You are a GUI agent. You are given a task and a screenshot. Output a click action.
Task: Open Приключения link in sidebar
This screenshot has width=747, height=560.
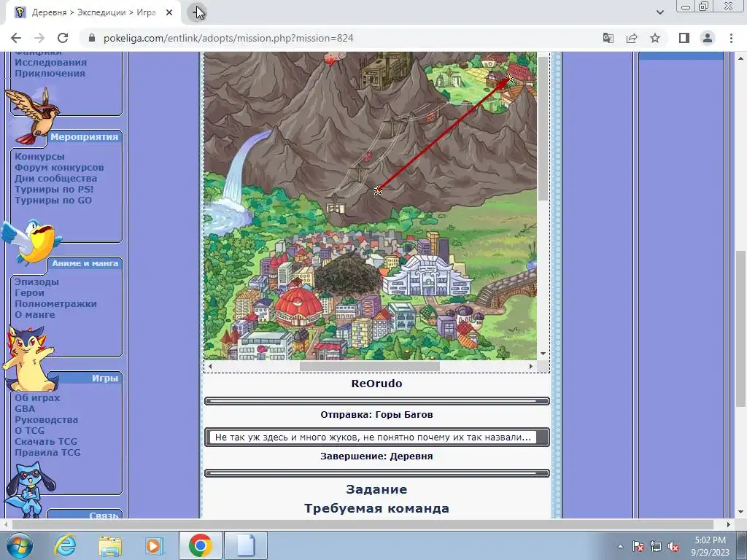pyautogui.click(x=50, y=74)
